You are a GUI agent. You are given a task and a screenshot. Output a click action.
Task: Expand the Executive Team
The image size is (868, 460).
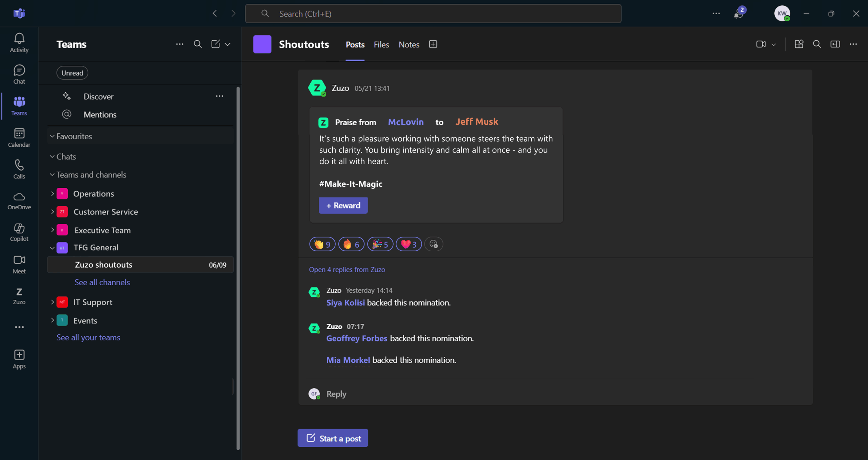(52, 230)
